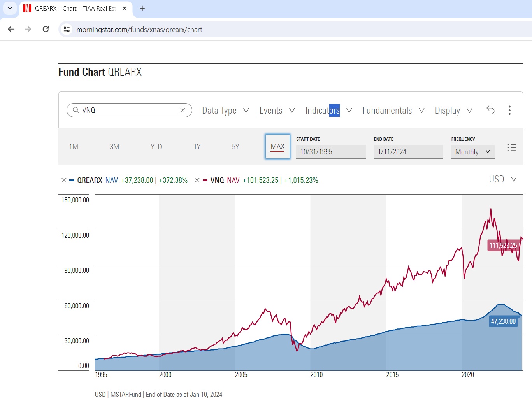The height and width of the screenshot is (400, 532).
Task: Click the VNQ red line color swatch
Action: [205, 180]
